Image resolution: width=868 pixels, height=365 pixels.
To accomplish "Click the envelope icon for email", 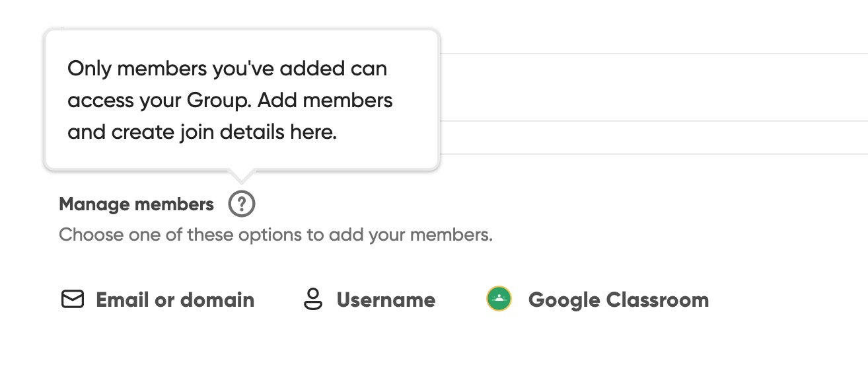I will [73, 300].
